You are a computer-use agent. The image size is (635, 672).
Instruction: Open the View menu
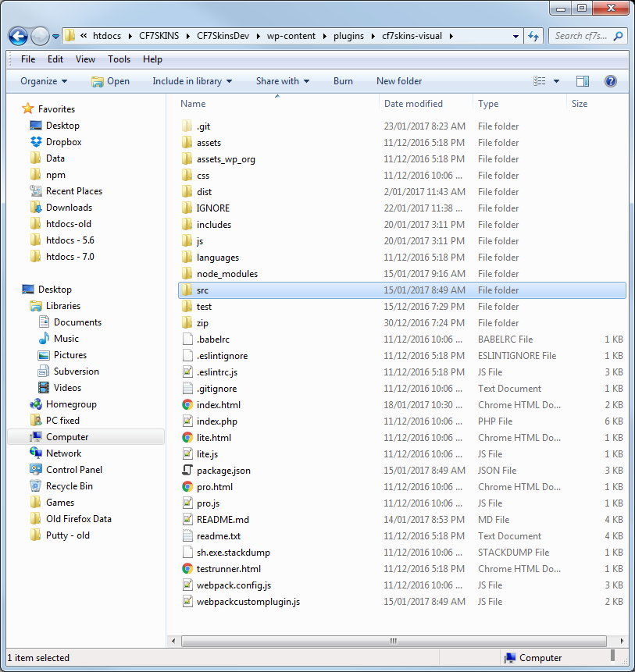point(85,59)
